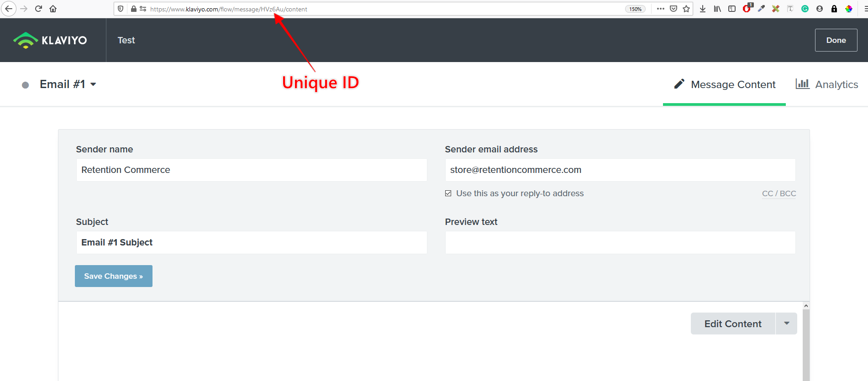Click the Test flow name
This screenshot has width=868, height=381.
click(126, 40)
